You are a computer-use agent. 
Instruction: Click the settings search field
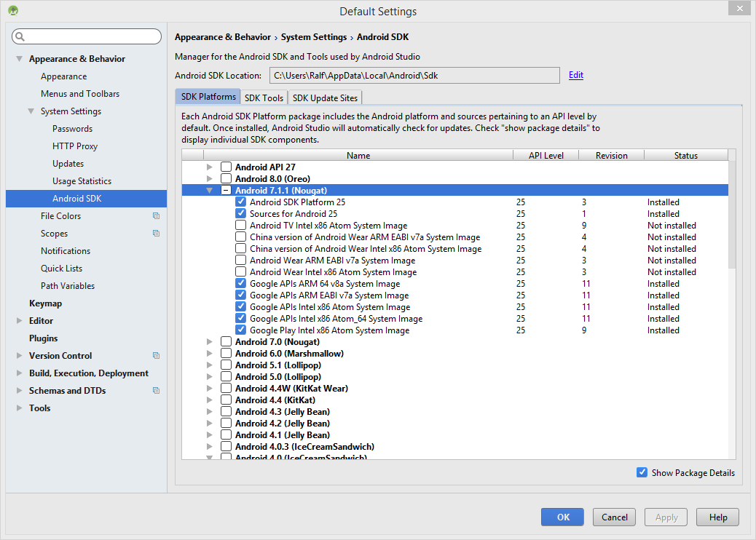tap(87, 36)
